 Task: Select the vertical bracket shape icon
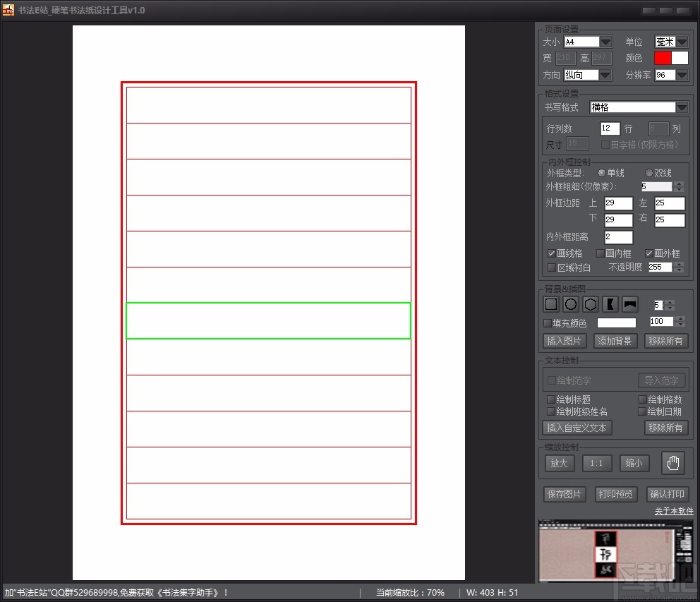click(610, 305)
